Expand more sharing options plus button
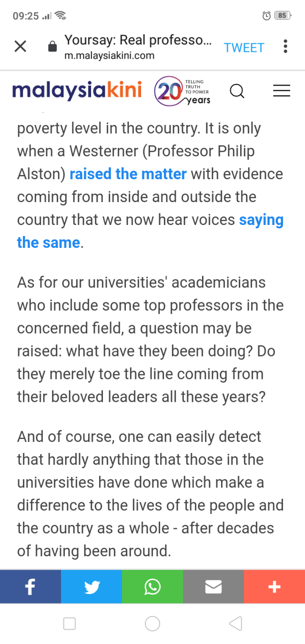 [274, 587]
